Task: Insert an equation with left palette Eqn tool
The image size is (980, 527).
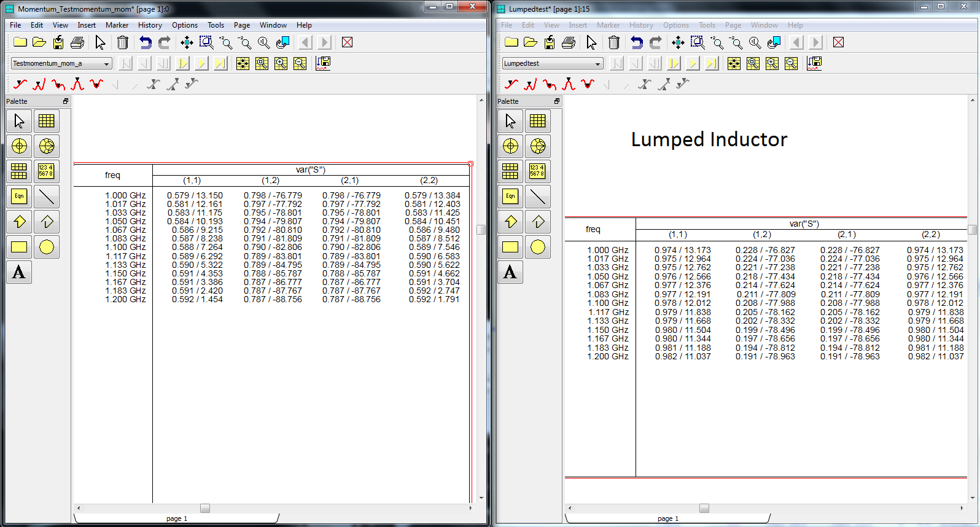Action: (x=19, y=197)
